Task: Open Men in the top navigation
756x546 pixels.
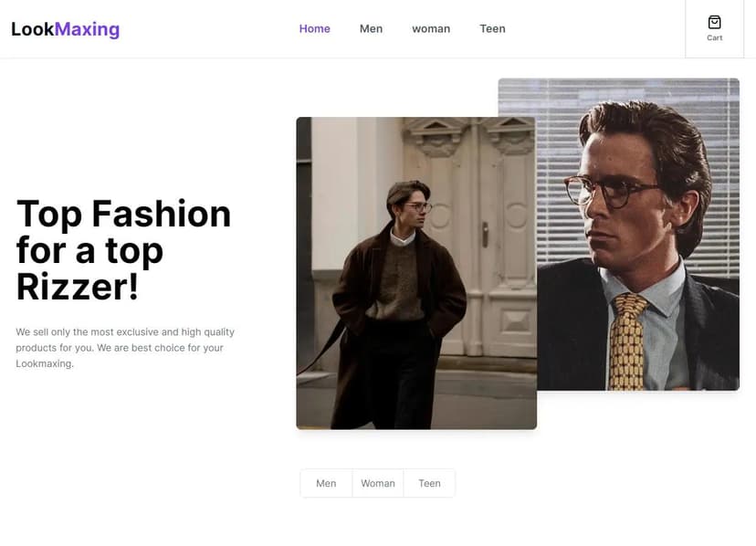Action: point(371,29)
